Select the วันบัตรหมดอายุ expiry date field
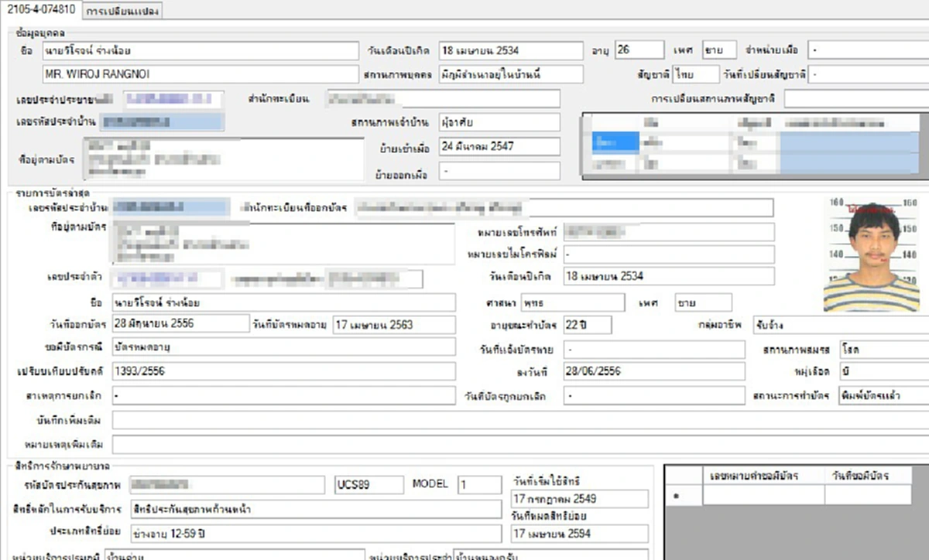This screenshot has height=560, width=929. coord(393,325)
